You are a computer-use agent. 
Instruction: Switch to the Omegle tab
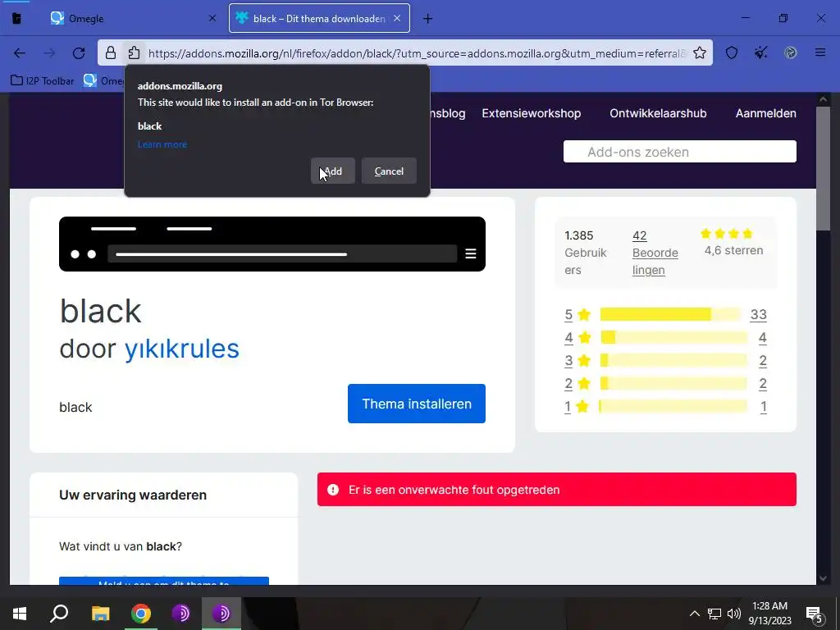pyautogui.click(x=133, y=18)
